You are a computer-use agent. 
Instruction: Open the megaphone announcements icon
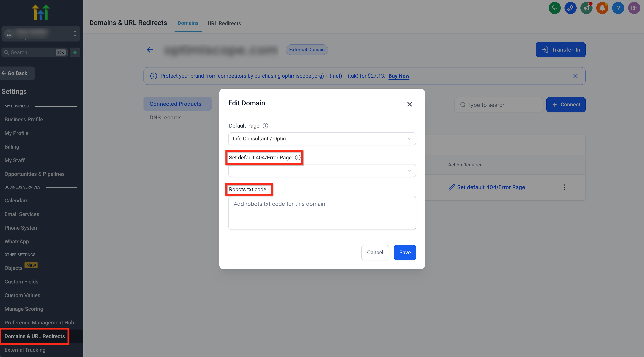tap(586, 8)
